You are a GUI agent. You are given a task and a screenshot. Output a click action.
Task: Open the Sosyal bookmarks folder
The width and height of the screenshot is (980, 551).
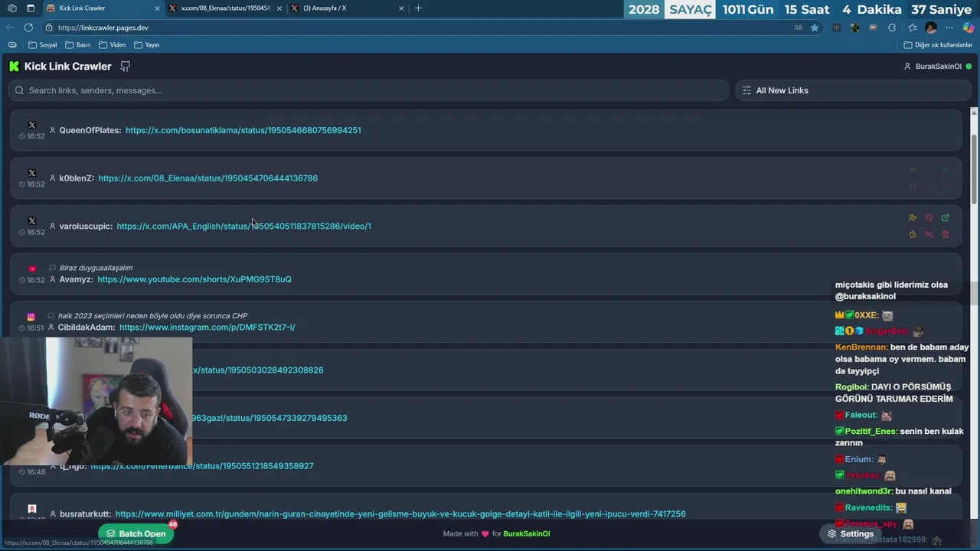(x=43, y=45)
